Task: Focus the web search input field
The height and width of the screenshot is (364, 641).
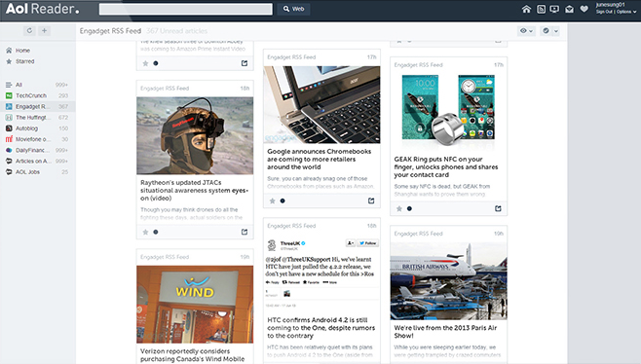Action: pyautogui.click(x=186, y=9)
